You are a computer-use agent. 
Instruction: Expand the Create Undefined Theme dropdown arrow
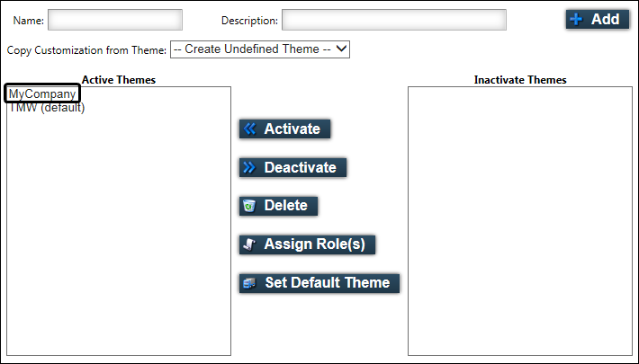pyautogui.click(x=341, y=49)
